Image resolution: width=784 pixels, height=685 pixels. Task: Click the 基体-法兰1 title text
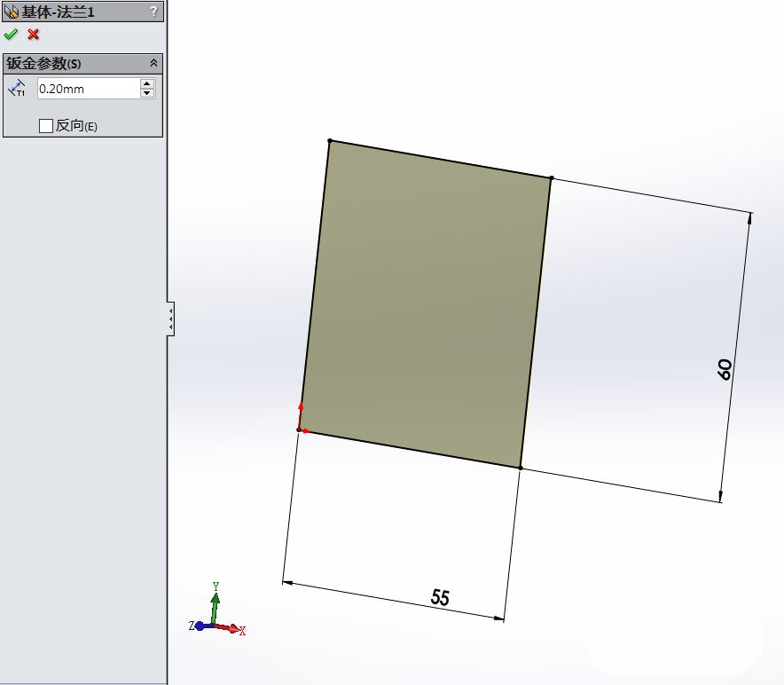click(x=58, y=12)
